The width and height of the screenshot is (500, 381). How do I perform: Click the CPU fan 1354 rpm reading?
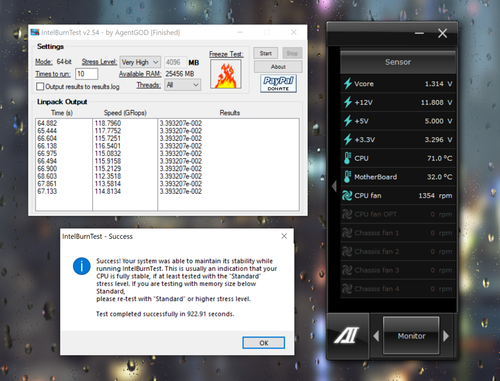(x=435, y=196)
